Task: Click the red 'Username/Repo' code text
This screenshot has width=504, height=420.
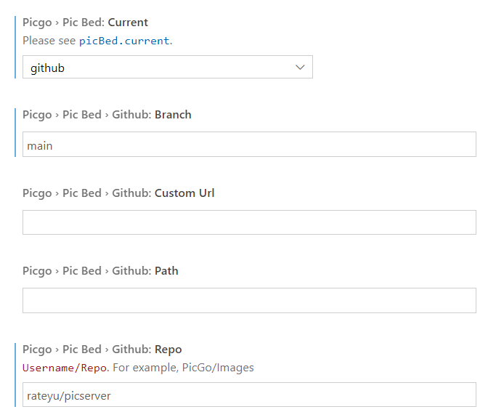Action: click(65, 368)
